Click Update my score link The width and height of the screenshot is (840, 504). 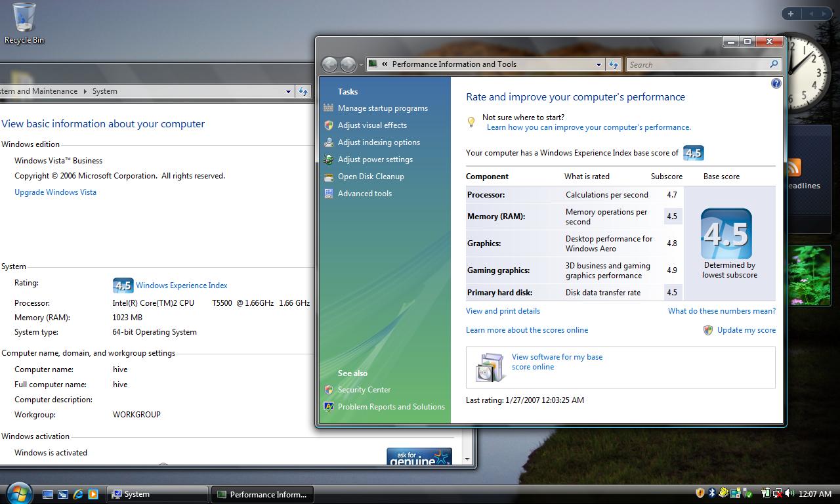[x=746, y=330]
